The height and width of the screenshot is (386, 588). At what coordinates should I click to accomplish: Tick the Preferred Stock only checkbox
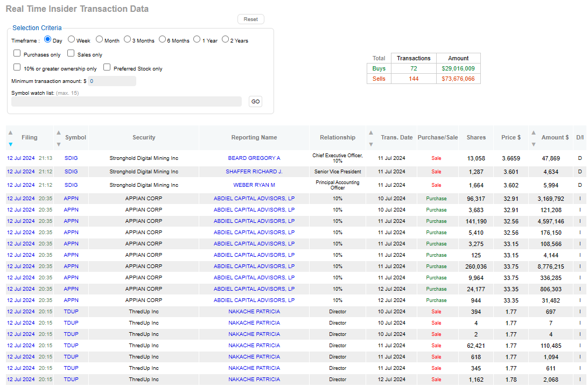[x=107, y=68]
